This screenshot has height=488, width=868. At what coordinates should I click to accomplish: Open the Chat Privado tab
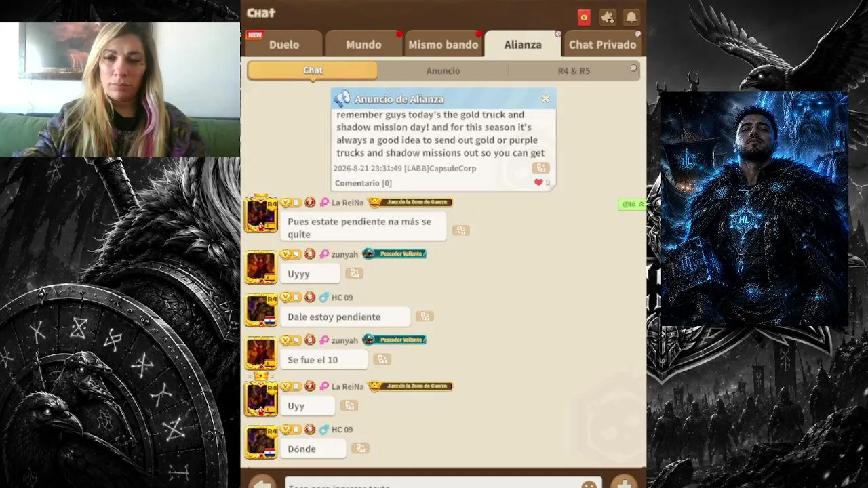coord(602,44)
